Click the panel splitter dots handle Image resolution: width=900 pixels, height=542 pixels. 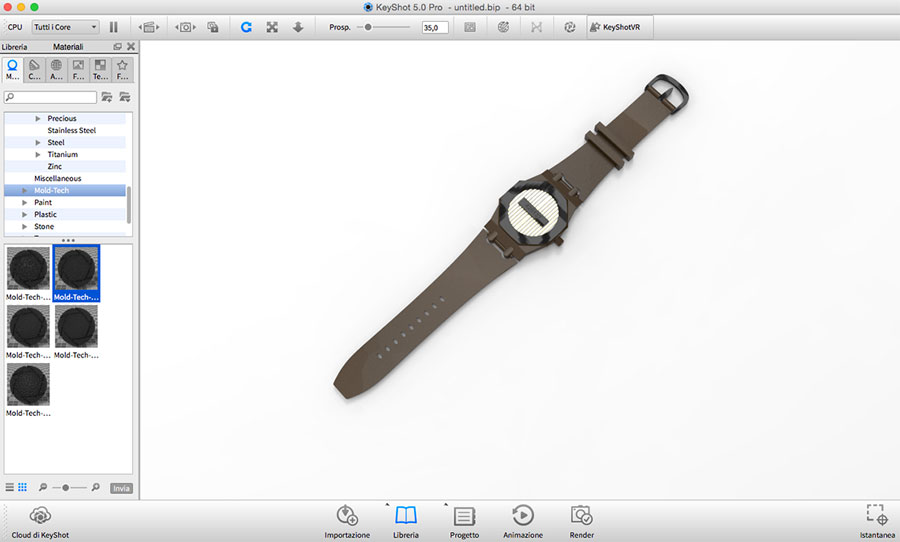[68, 240]
